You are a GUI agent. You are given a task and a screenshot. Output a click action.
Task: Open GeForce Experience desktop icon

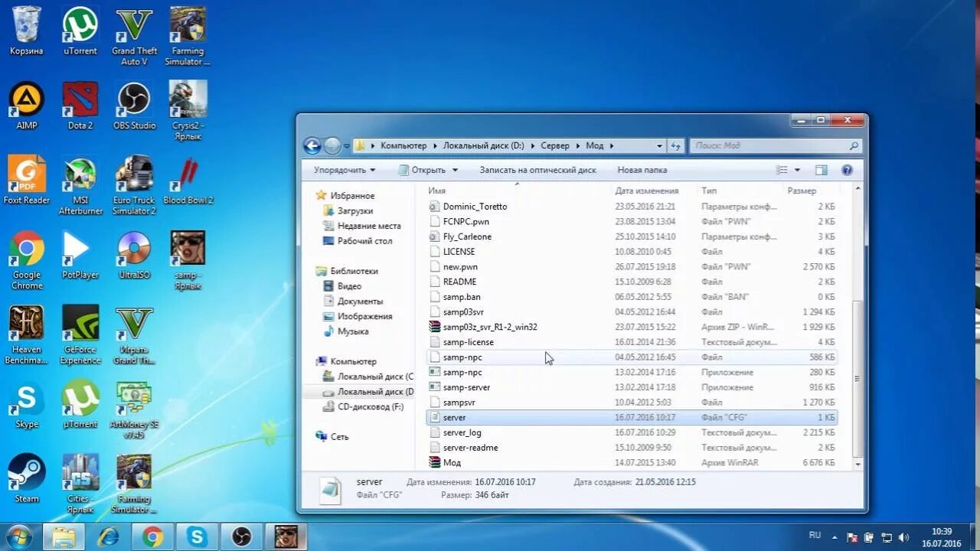click(x=80, y=335)
